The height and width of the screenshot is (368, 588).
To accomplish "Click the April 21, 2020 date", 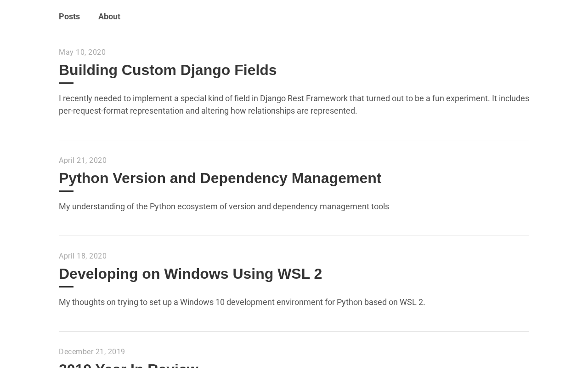I will click(83, 161).
